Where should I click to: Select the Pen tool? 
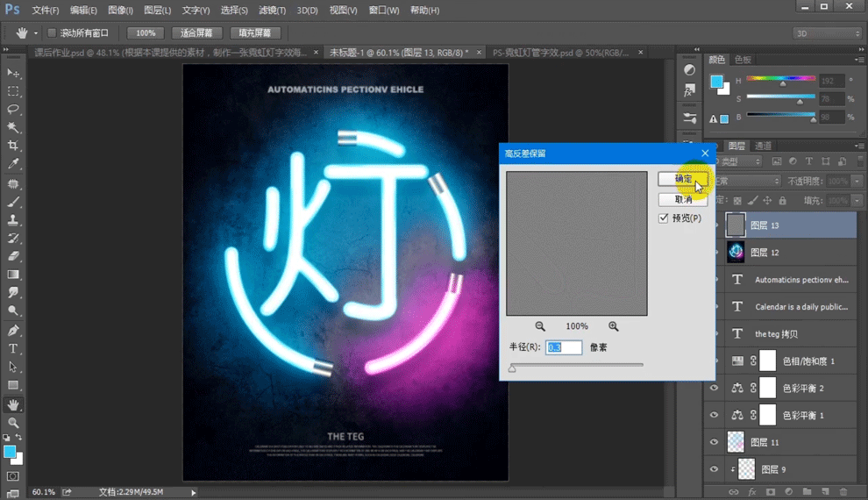click(13, 331)
